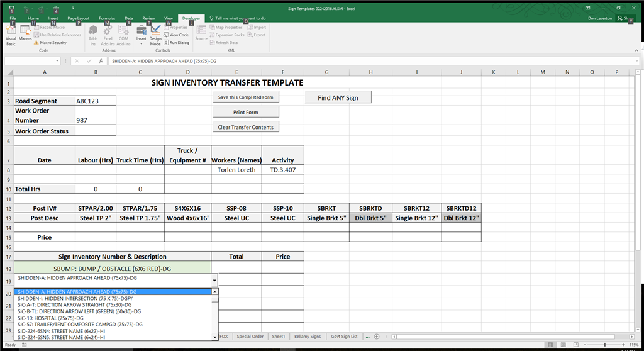Viewport: 644px width, 351px height.
Task: Click the Undo icon
Action: pyautogui.click(x=26, y=8)
